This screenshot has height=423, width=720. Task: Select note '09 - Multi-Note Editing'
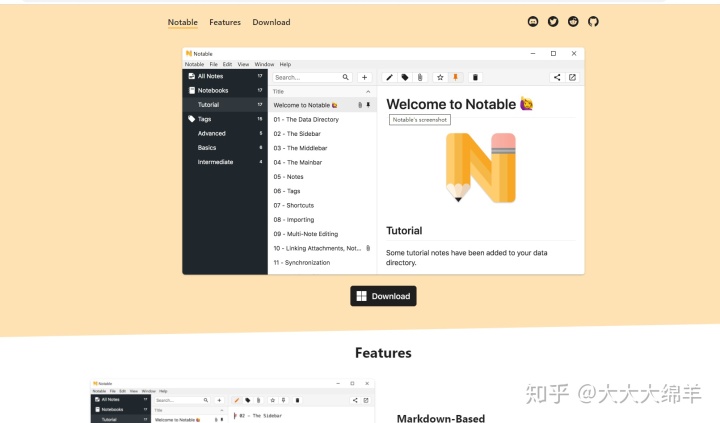click(322, 234)
